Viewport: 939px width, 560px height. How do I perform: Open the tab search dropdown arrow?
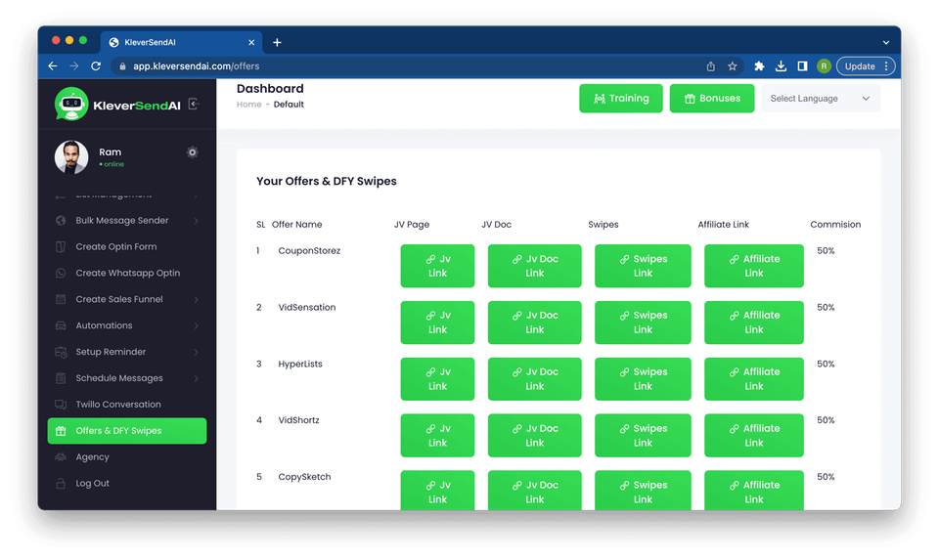pos(886,42)
